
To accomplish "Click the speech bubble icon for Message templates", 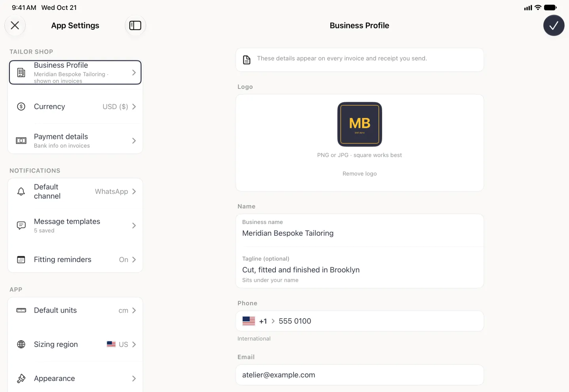I will click(x=21, y=225).
